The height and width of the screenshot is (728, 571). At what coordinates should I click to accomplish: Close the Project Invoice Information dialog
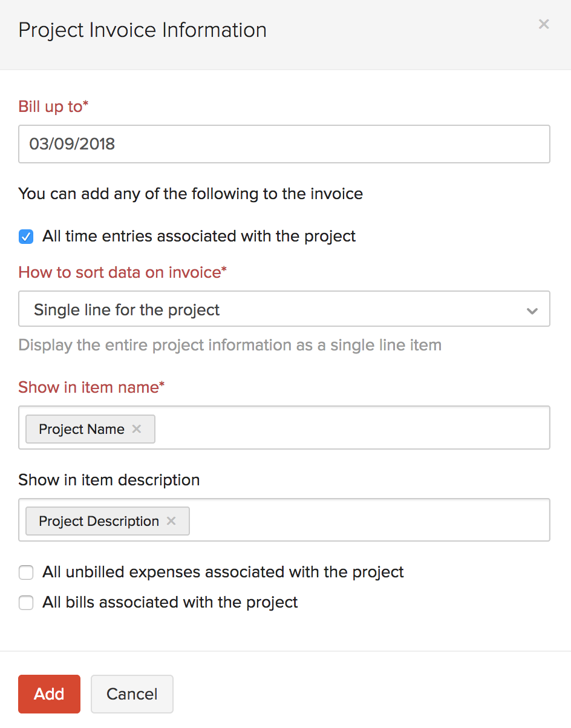coord(543,24)
